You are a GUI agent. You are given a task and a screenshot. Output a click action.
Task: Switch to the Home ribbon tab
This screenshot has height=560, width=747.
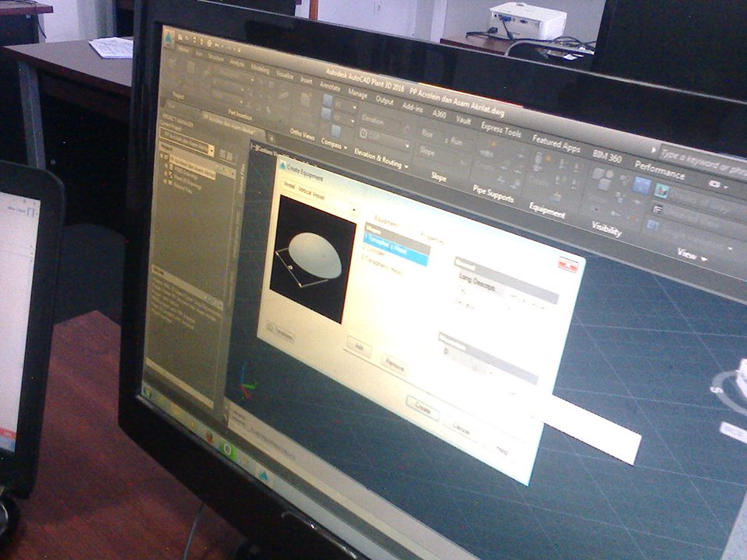(x=183, y=50)
